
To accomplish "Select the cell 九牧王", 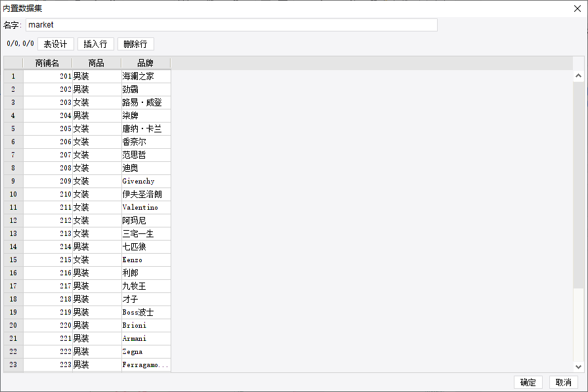I will [x=146, y=286].
